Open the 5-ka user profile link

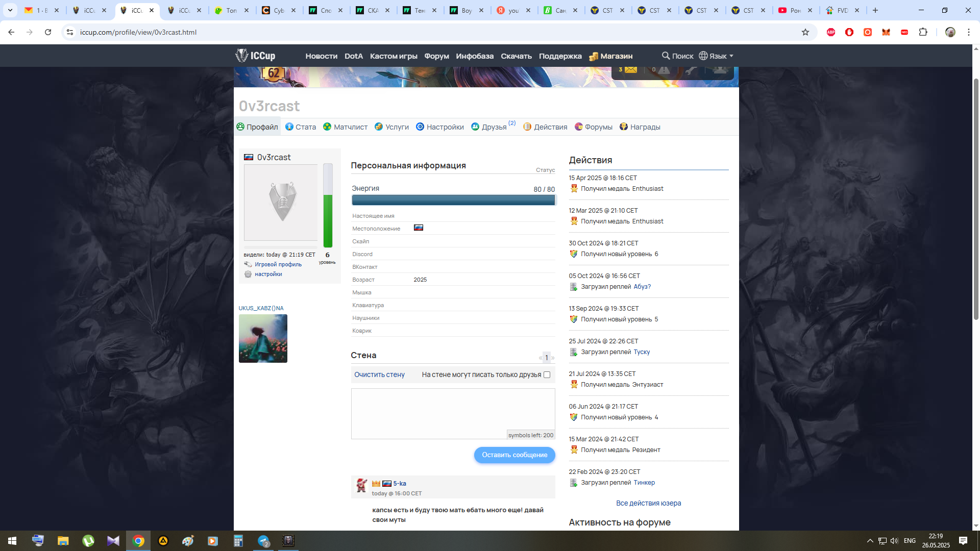400,484
